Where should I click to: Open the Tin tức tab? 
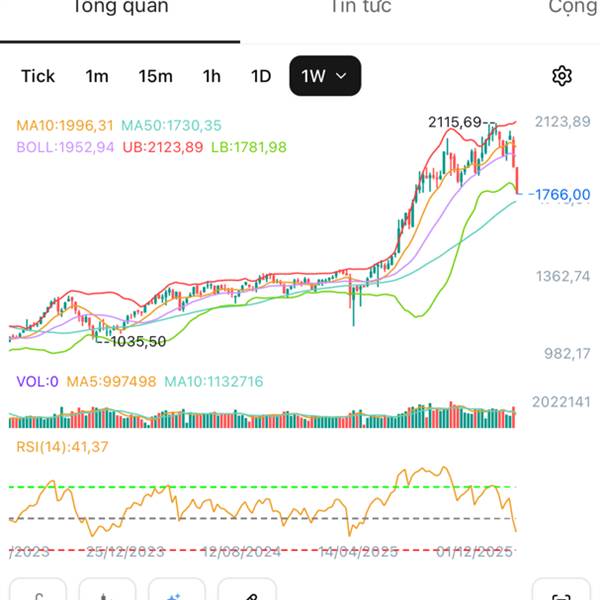[x=361, y=8]
